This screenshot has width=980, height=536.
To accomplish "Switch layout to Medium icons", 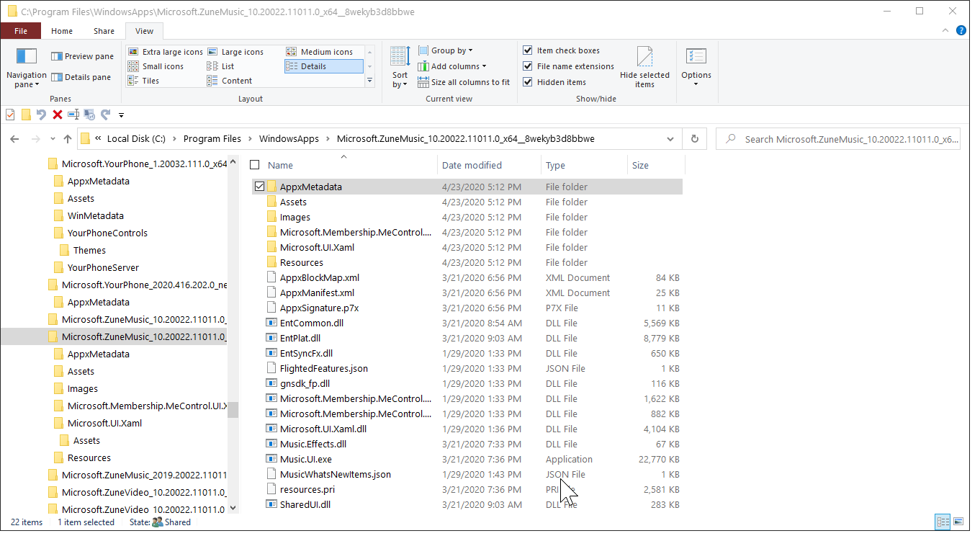I will (x=319, y=52).
